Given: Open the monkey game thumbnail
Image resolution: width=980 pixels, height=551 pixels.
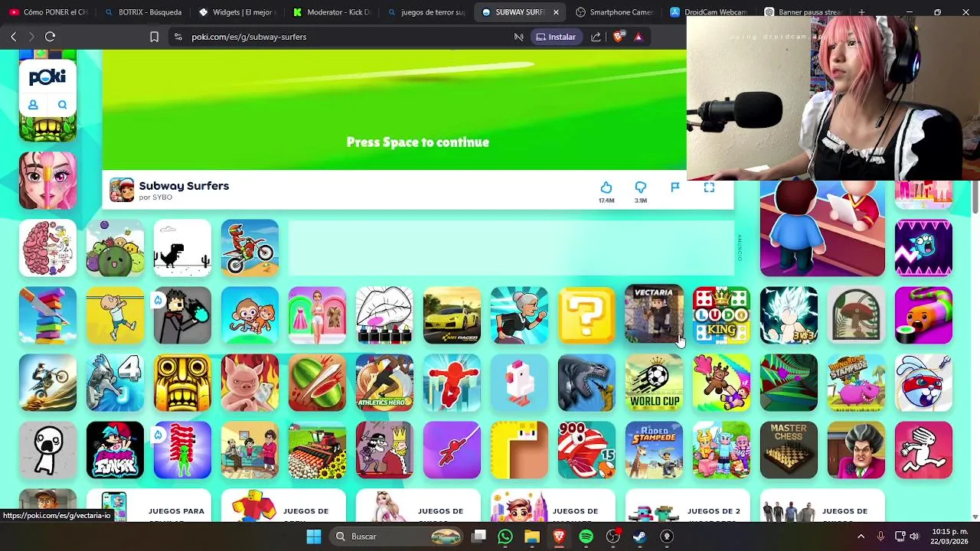Looking at the screenshot, I should pos(250,315).
